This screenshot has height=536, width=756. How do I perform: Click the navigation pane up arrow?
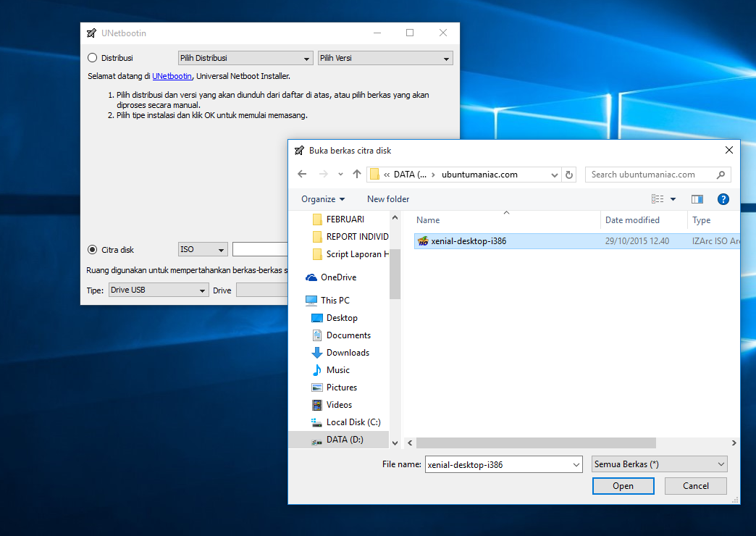[x=395, y=217]
